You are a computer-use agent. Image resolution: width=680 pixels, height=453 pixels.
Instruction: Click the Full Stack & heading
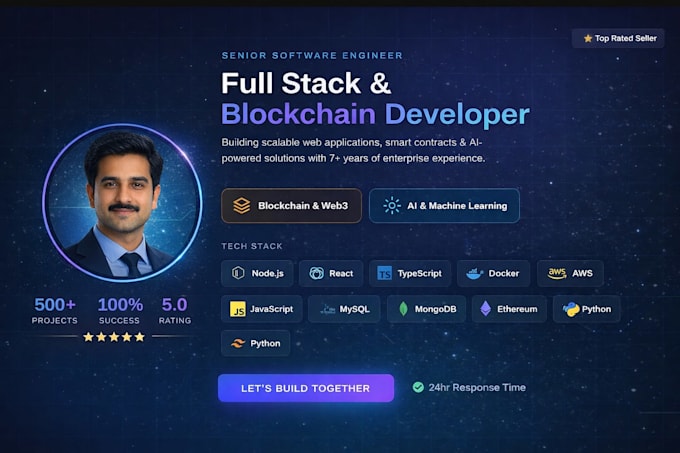pyautogui.click(x=306, y=83)
